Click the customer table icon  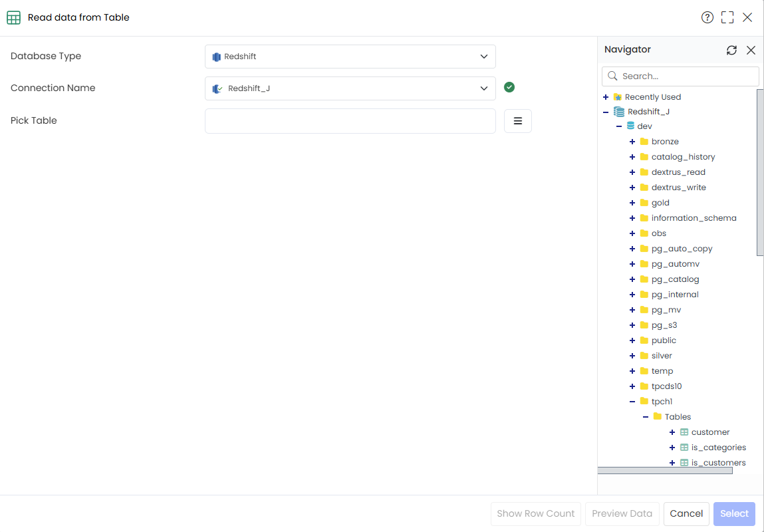(x=684, y=432)
